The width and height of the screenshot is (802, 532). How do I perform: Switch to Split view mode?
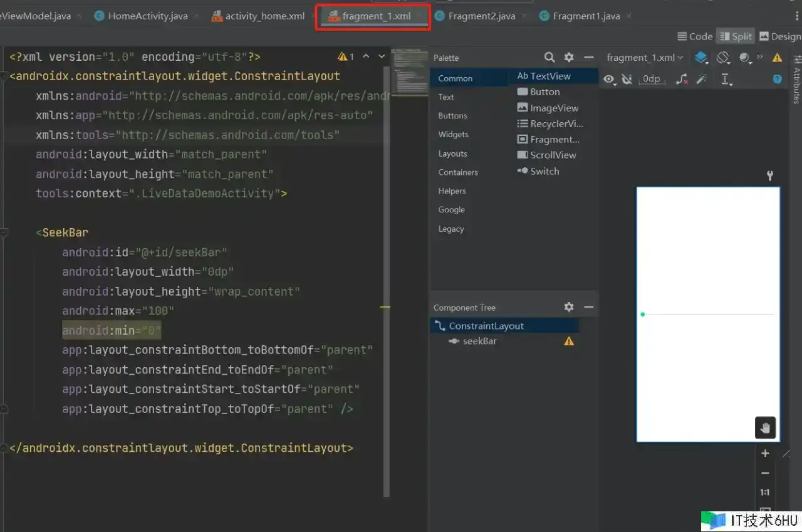(735, 36)
